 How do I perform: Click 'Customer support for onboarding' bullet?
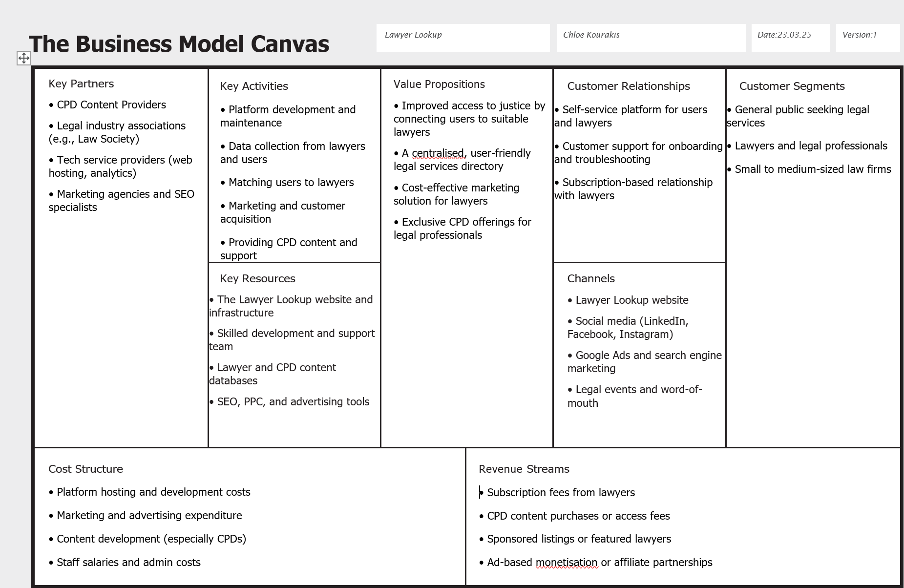(639, 153)
